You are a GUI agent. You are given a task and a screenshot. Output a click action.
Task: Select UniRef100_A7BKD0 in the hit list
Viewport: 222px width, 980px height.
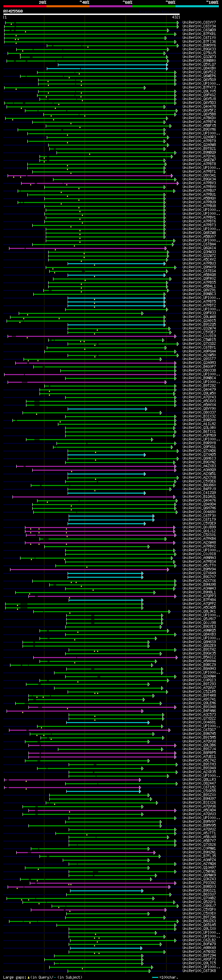click(199, 118)
